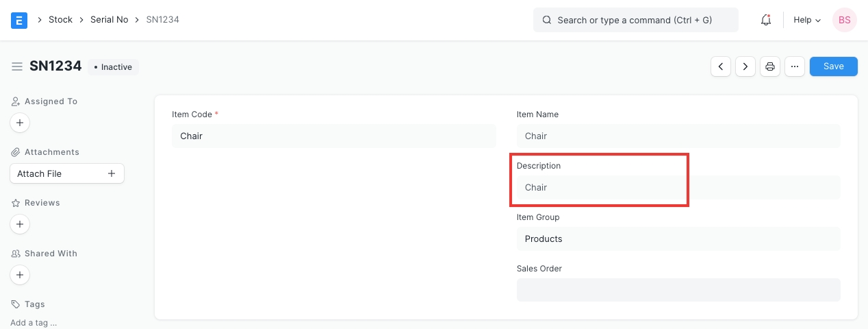Click the Save button

tap(833, 66)
